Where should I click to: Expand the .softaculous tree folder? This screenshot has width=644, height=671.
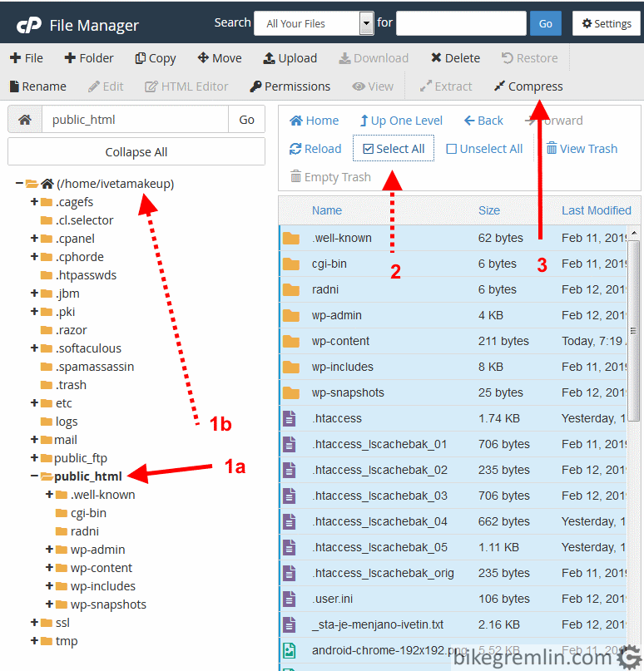[x=35, y=348]
